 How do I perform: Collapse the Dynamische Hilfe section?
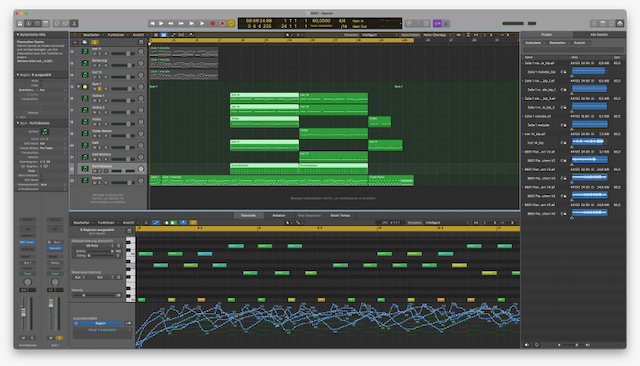point(18,35)
